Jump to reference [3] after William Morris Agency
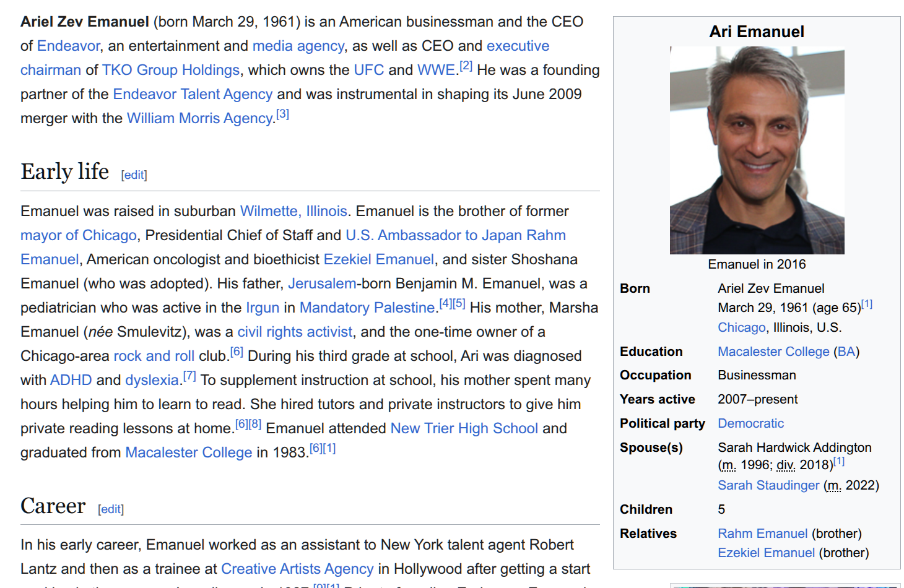This screenshot has width=904, height=588. click(283, 114)
